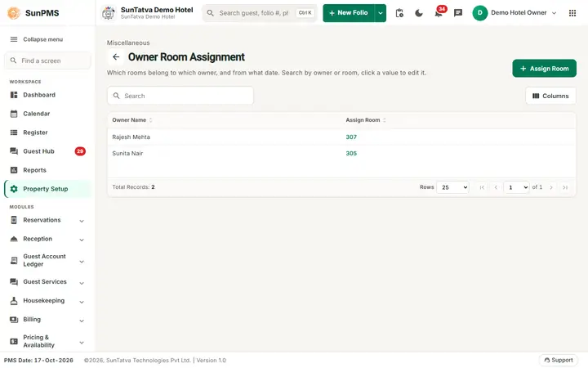Click the Rajesh Mehta cell
588x368 pixels.
coord(131,137)
